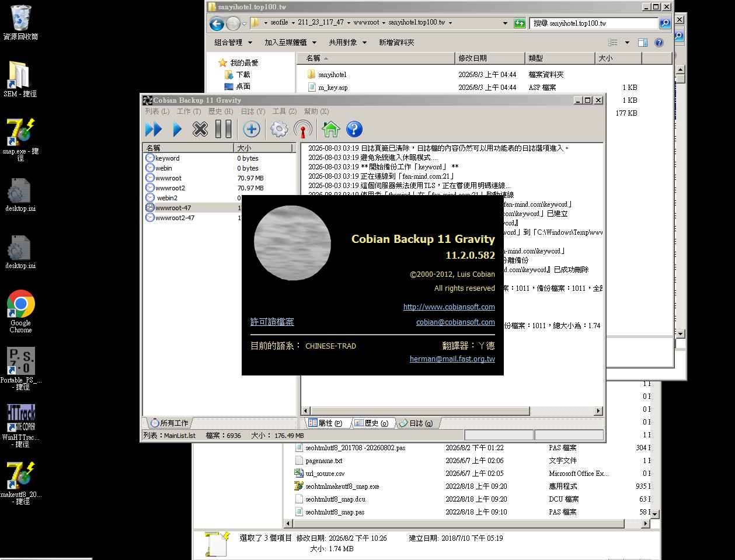Open the view options dropdown arrow

coord(628,43)
